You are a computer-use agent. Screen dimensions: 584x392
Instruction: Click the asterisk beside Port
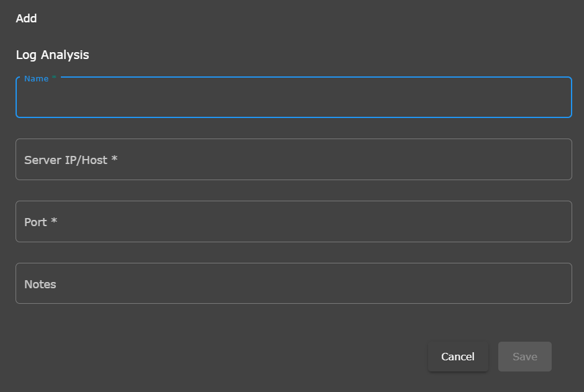[53, 221]
